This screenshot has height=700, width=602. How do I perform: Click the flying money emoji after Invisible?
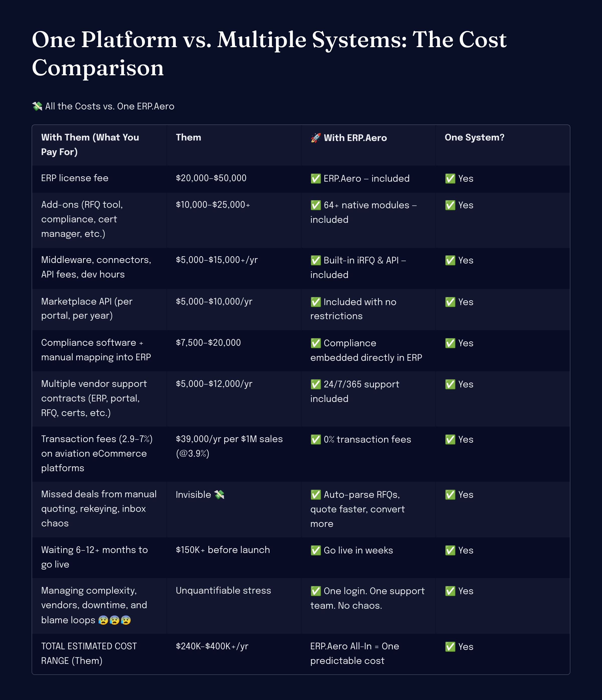[x=219, y=495]
